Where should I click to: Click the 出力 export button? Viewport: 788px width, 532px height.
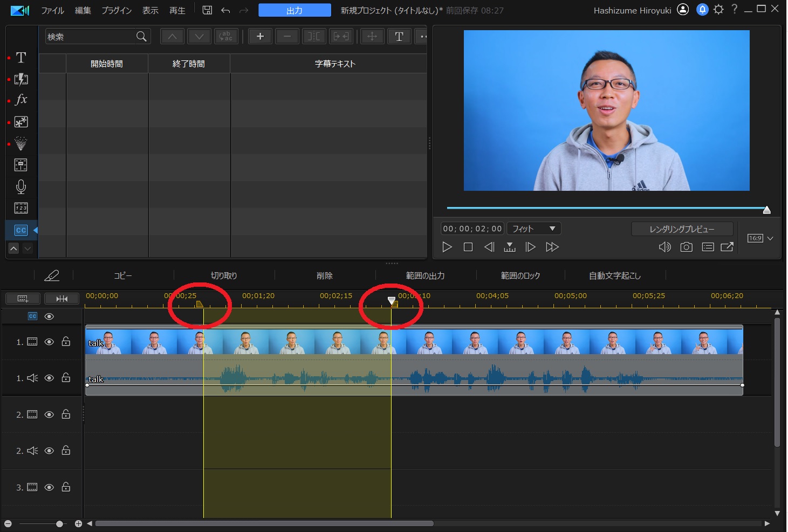tap(294, 10)
